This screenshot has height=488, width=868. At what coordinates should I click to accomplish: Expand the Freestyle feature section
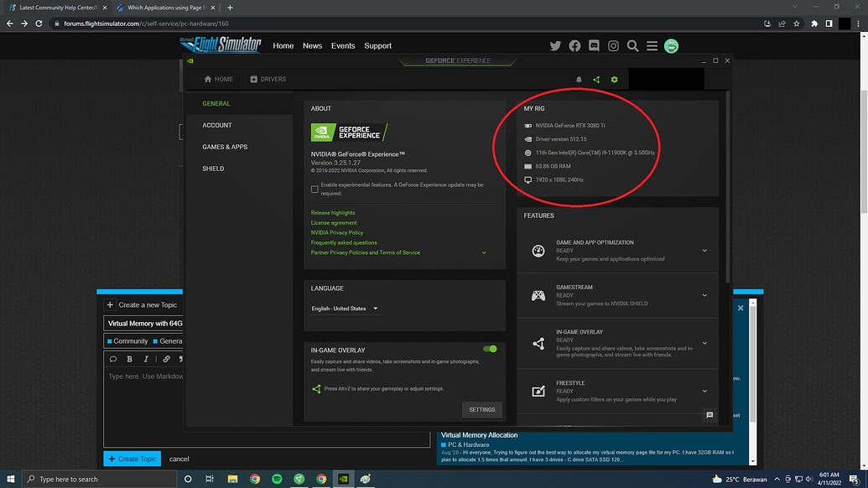tap(704, 391)
